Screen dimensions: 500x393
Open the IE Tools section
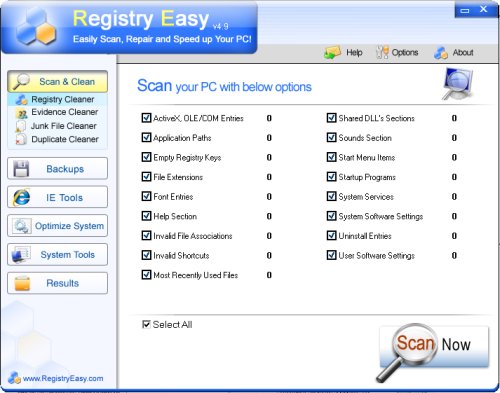click(x=57, y=197)
